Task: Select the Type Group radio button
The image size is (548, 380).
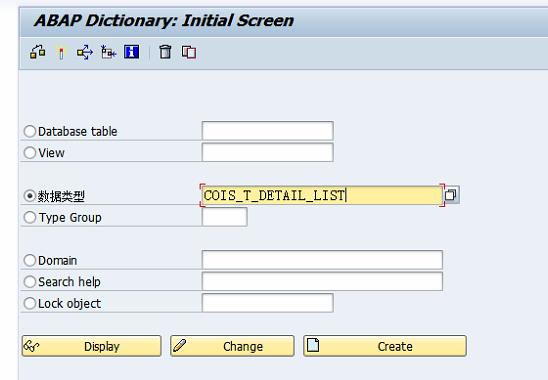Action: click(30, 217)
